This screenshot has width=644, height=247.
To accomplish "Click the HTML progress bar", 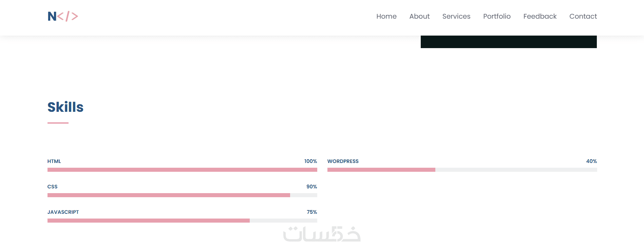I will click(x=182, y=170).
